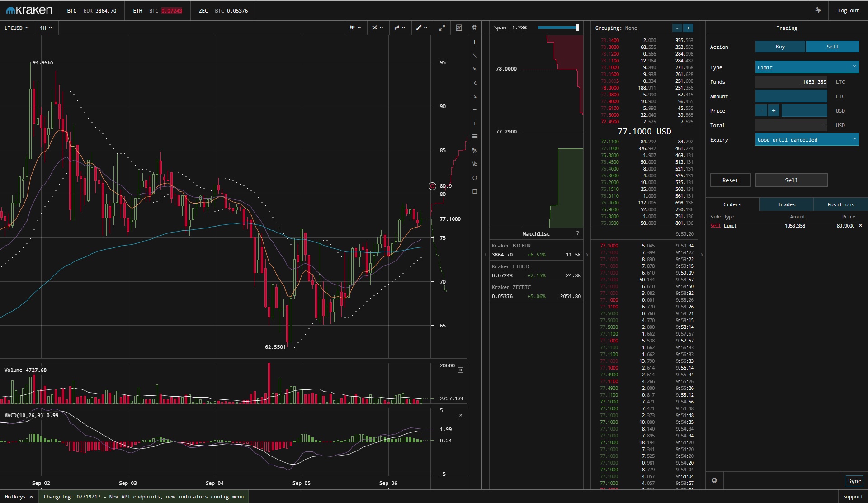Select the arrow drawing tool
The width and height of the screenshot is (868, 503).
(475, 96)
